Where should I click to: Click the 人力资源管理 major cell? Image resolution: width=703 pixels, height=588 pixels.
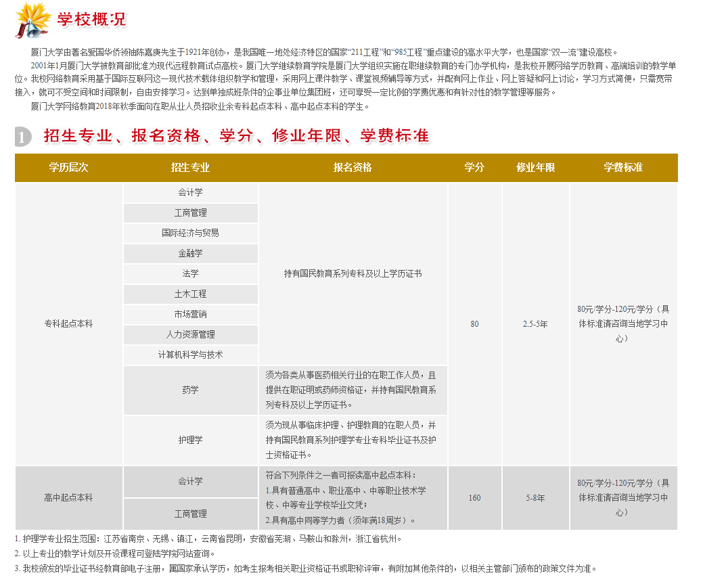click(x=191, y=334)
